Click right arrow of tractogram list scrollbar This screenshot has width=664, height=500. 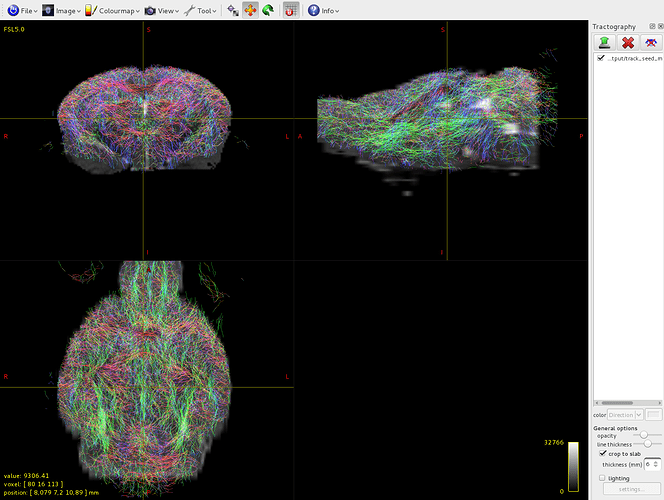click(x=660, y=403)
